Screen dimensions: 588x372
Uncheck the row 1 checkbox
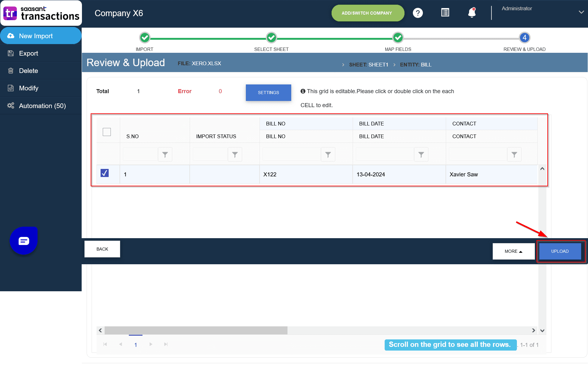click(105, 173)
